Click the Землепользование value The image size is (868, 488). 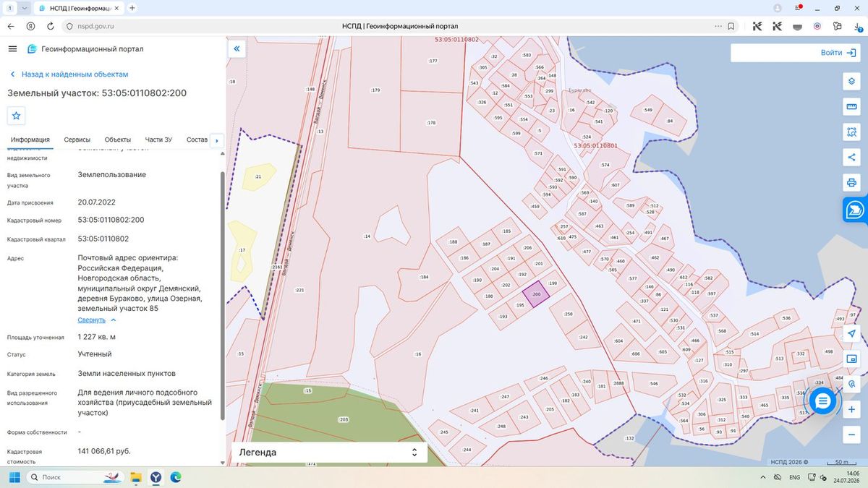click(x=112, y=174)
